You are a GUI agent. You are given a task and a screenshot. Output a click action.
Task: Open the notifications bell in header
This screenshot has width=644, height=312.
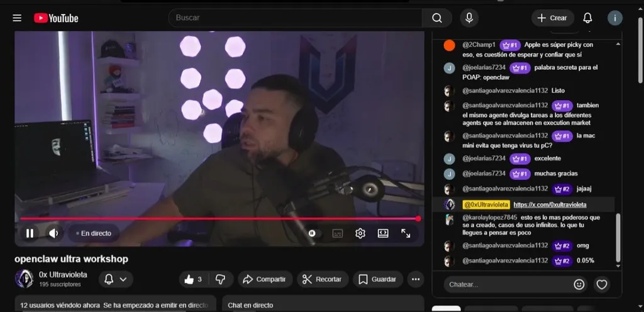click(x=588, y=18)
